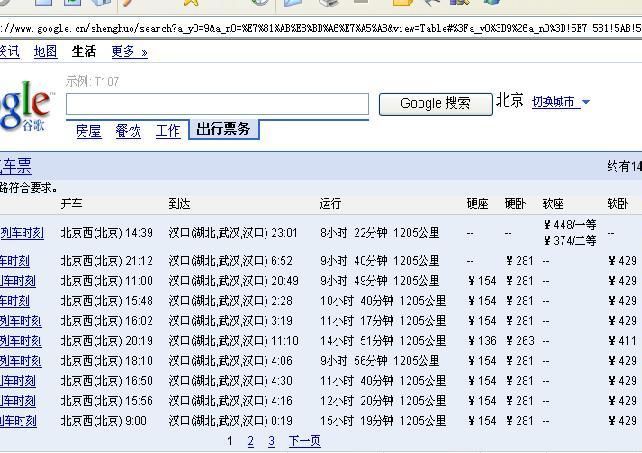Click the 软卧 column header
The image size is (642, 453).
(x=618, y=203)
